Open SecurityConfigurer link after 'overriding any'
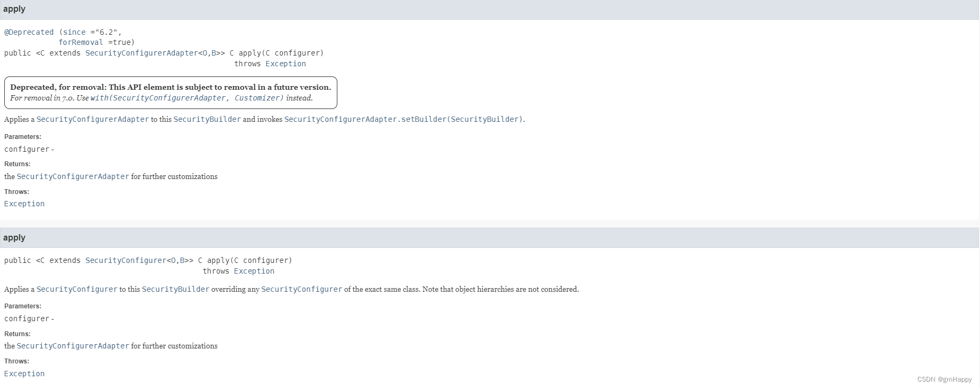 (302, 289)
